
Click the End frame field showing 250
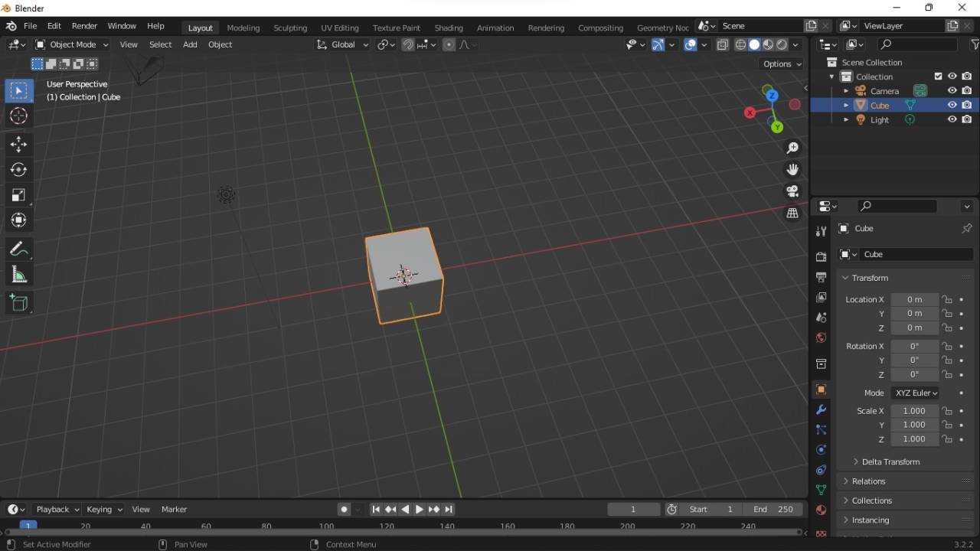[x=772, y=509]
